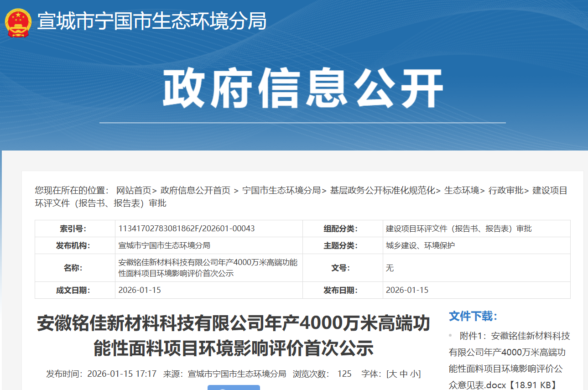This screenshot has width=588, height=390.
Task: Select the 生态环境 breadcrumb link
Action: pyautogui.click(x=462, y=191)
